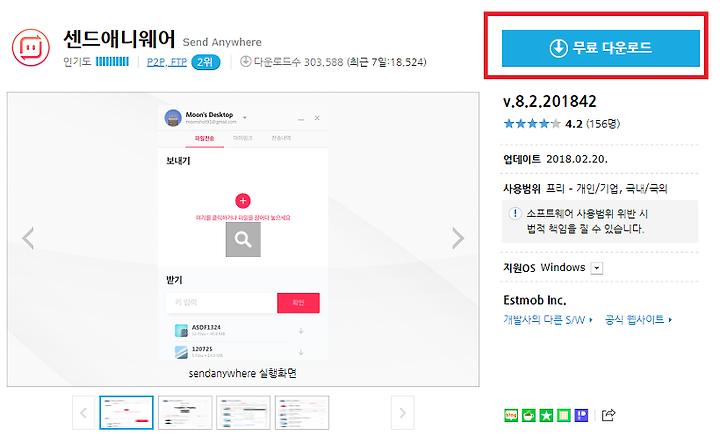
Task: Share to Naver Cafe with cup icon
Action: [x=529, y=415]
